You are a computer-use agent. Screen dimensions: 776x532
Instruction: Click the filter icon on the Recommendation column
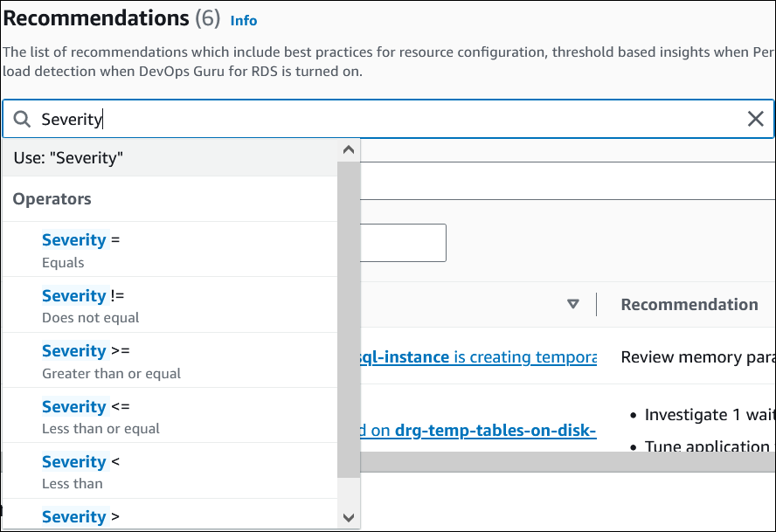(574, 304)
